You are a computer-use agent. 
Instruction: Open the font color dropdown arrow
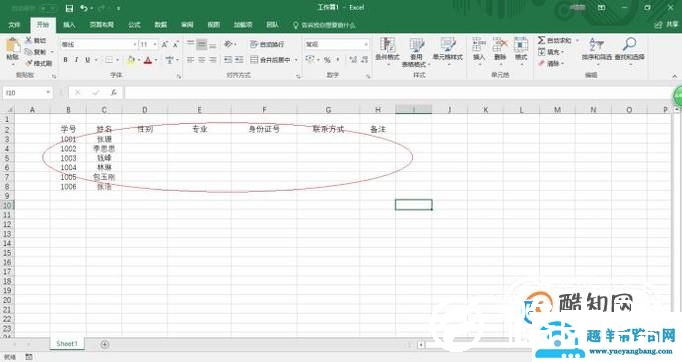coord(156,60)
